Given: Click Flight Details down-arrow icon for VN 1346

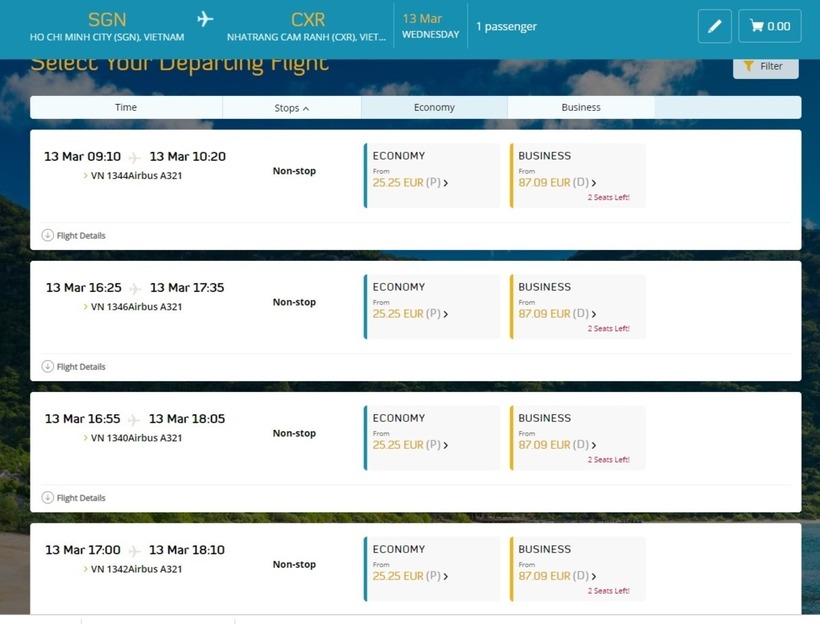Looking at the screenshot, I should (x=47, y=366).
